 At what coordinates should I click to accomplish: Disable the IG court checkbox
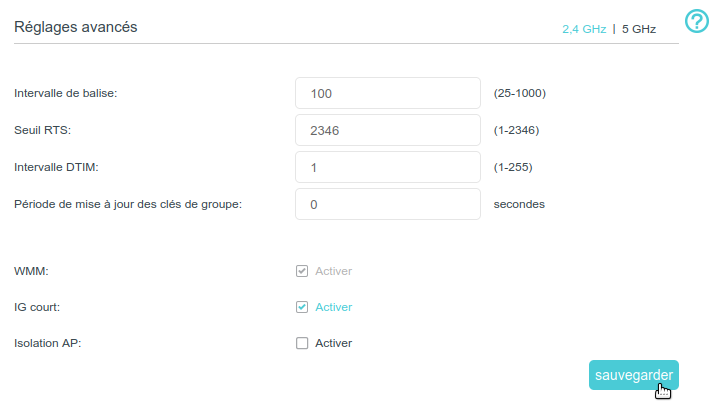302,307
